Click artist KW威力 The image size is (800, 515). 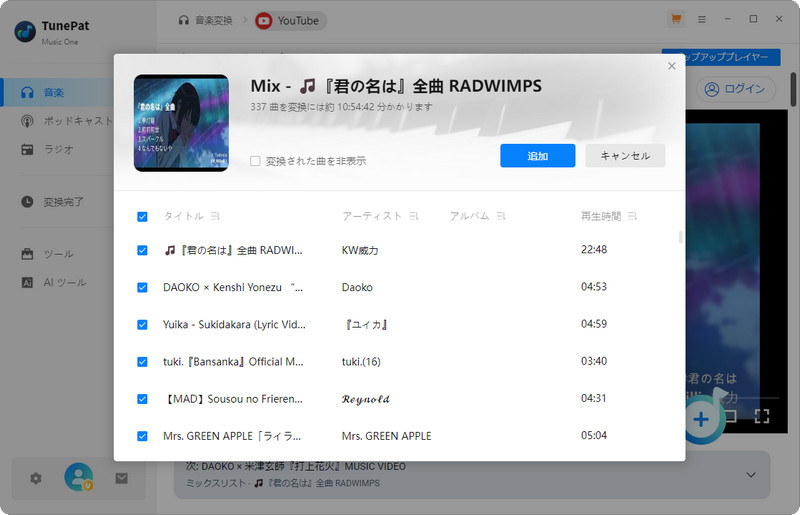[x=360, y=250]
